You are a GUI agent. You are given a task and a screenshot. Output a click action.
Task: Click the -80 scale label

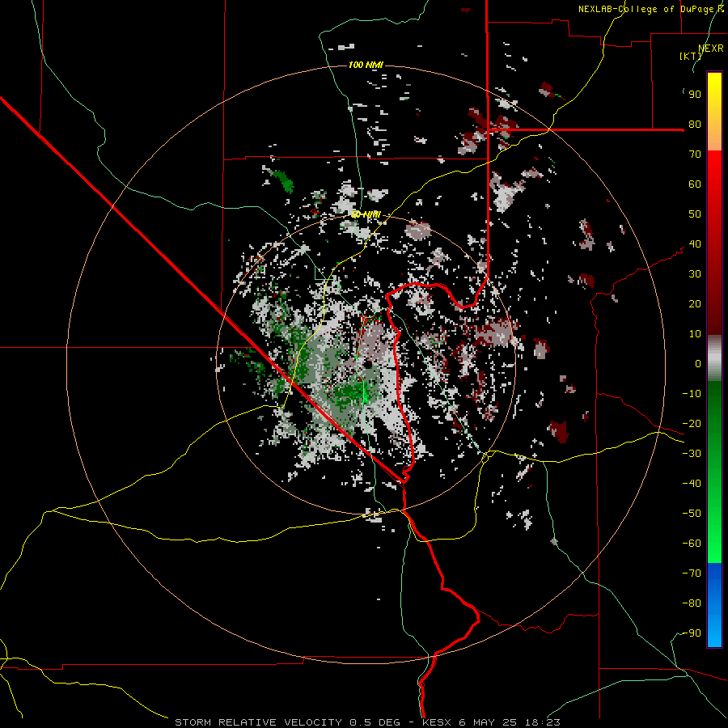click(x=692, y=603)
